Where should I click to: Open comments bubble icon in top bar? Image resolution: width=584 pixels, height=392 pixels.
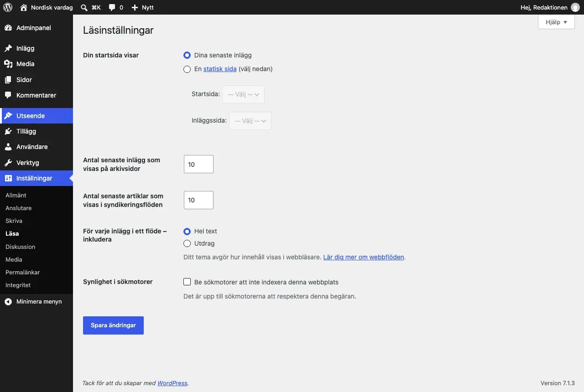pos(112,8)
